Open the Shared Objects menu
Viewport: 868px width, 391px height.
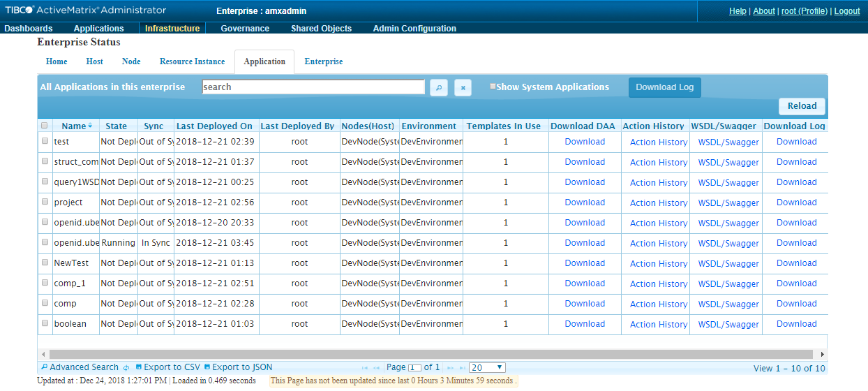(x=321, y=29)
